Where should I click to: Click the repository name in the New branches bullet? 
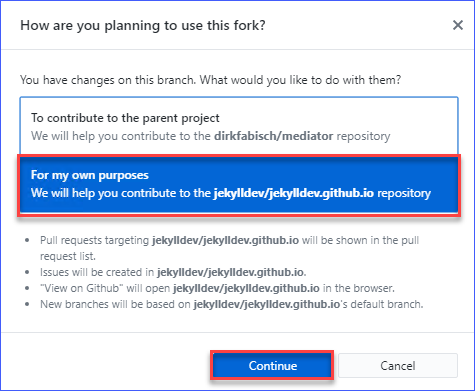pos(267,304)
